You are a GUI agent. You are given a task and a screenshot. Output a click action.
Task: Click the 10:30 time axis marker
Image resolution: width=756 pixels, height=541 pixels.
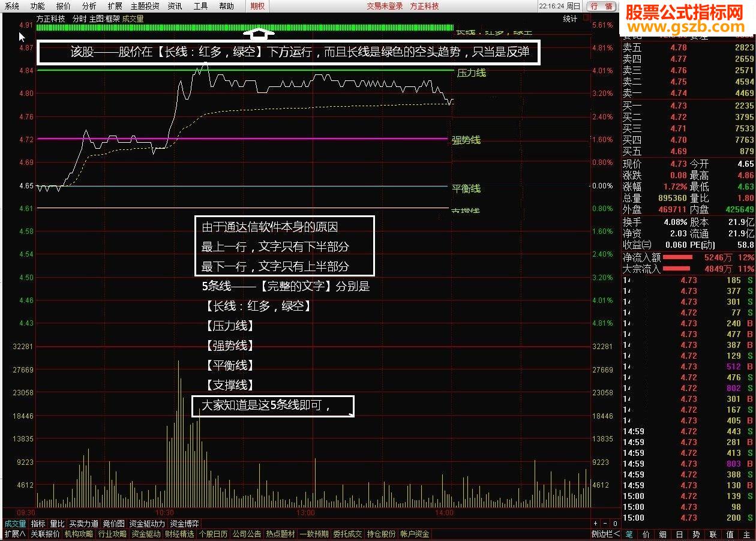tap(164, 513)
